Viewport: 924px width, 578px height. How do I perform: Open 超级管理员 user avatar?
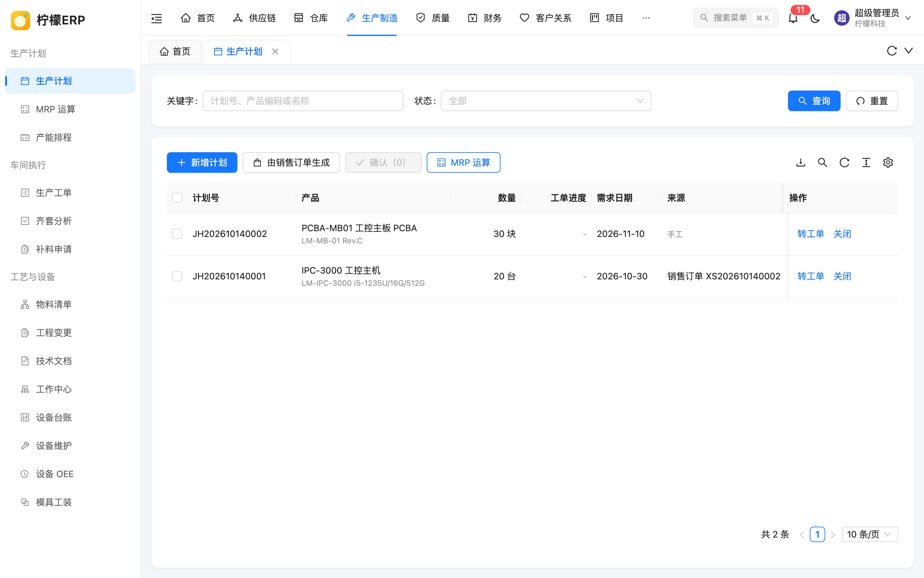tap(842, 18)
